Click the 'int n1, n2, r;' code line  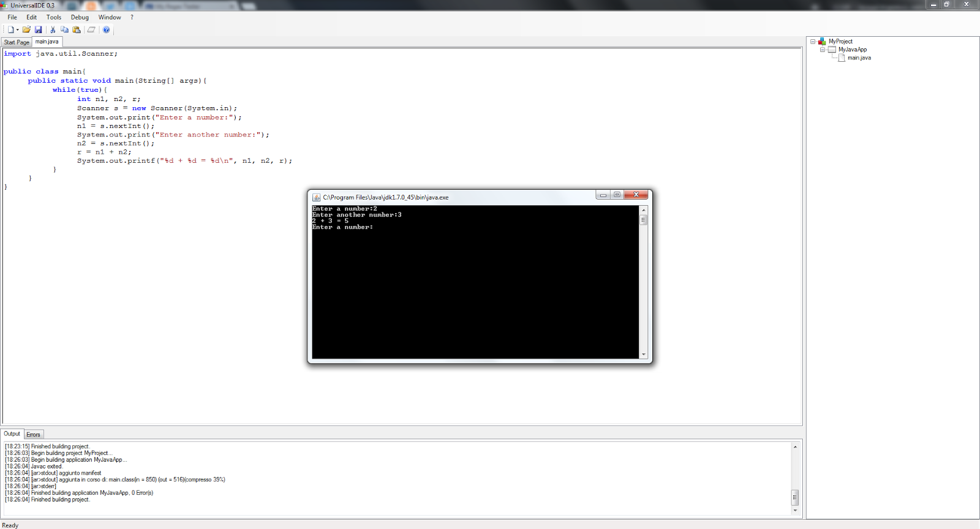click(109, 99)
